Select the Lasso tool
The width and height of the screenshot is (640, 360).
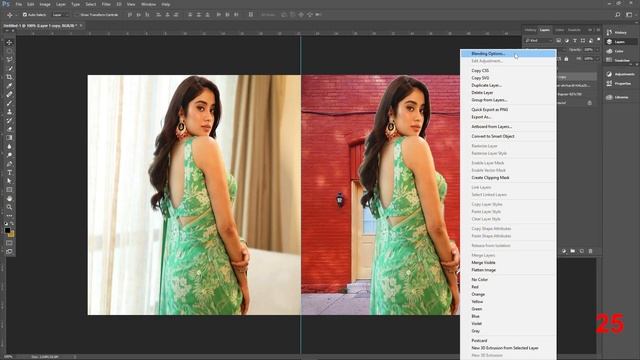(x=9, y=60)
